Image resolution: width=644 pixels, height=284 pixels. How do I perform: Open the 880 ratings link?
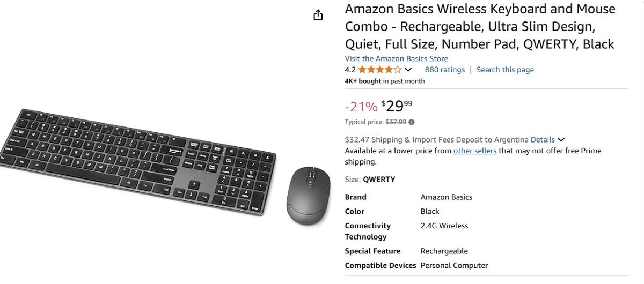pyautogui.click(x=444, y=70)
